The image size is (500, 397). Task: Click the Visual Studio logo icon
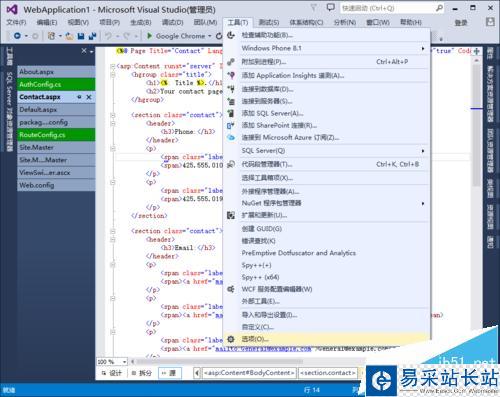point(12,9)
